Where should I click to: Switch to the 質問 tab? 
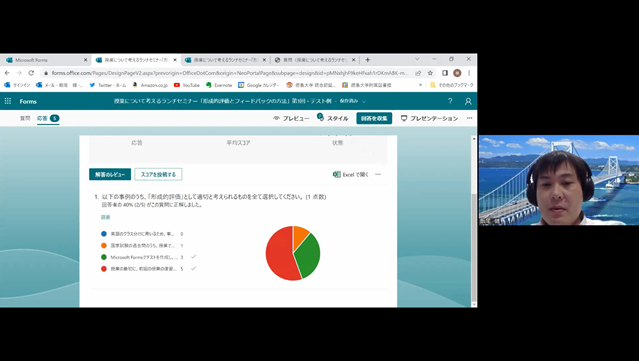25,118
